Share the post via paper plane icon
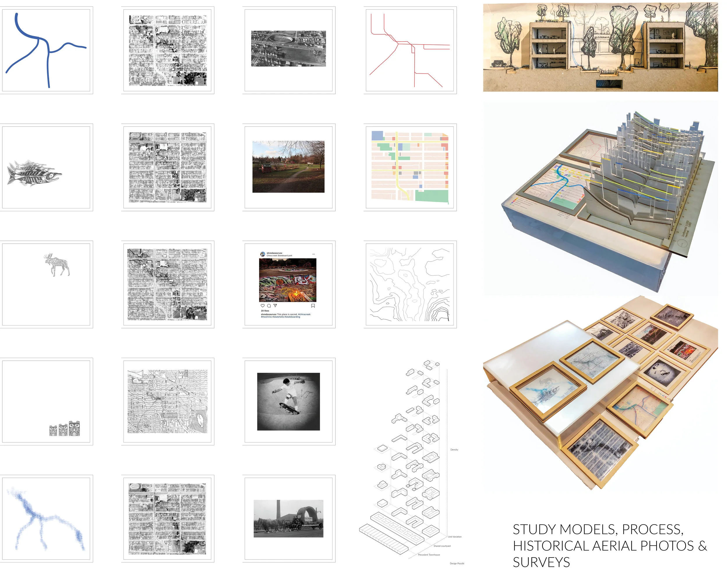The image size is (728, 586). [275, 306]
